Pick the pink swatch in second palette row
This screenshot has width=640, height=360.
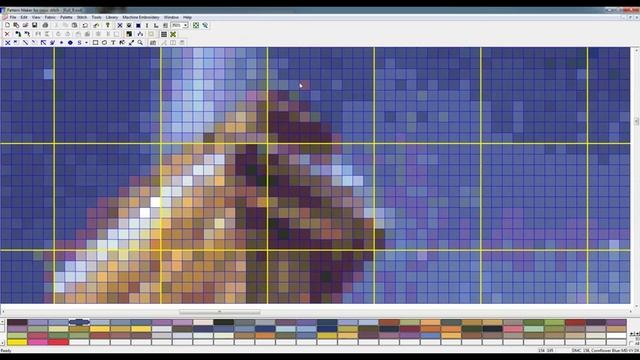pos(513,329)
